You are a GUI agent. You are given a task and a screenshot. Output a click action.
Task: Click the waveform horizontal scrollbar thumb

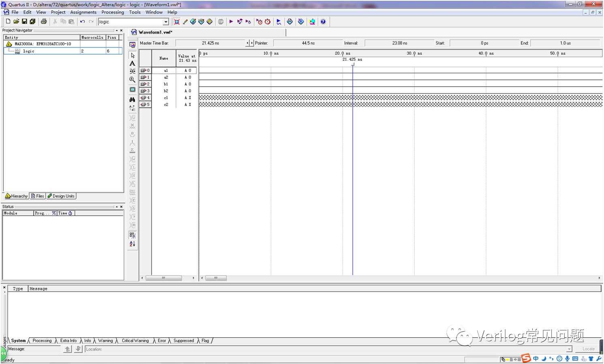[x=216, y=278]
